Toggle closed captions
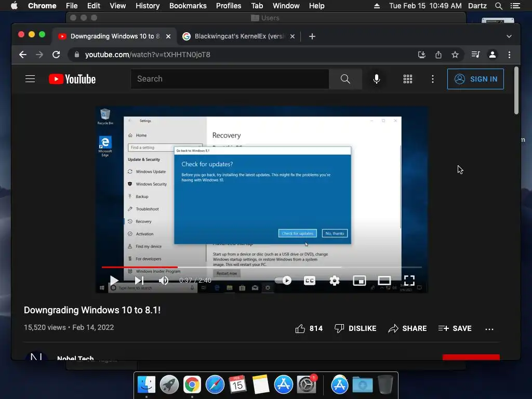The image size is (532, 399). tap(310, 281)
